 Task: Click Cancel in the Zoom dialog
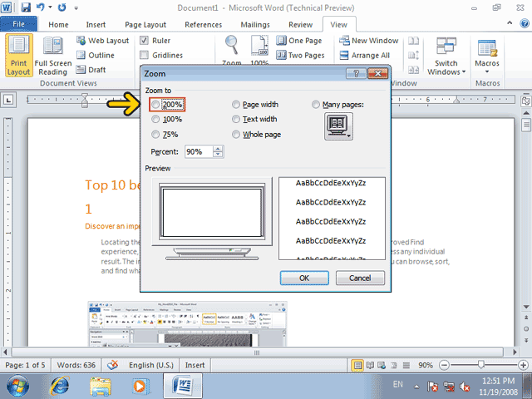360,278
